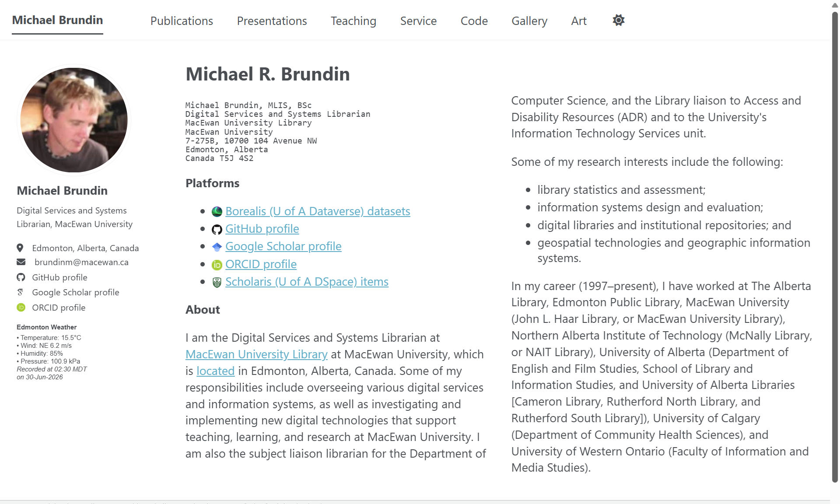Click the sidebar GitHub octocat icon
The width and height of the screenshot is (840, 504).
pyautogui.click(x=21, y=277)
